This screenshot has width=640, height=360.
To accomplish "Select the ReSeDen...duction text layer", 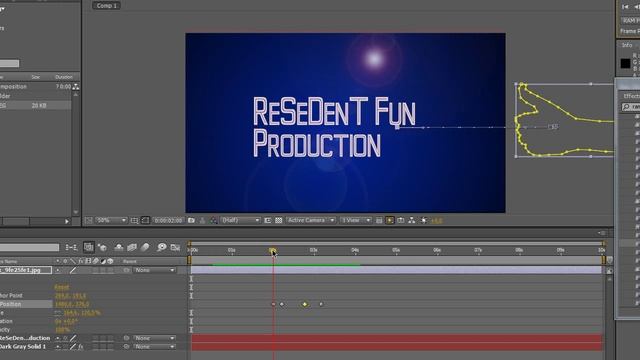I will (x=25, y=338).
